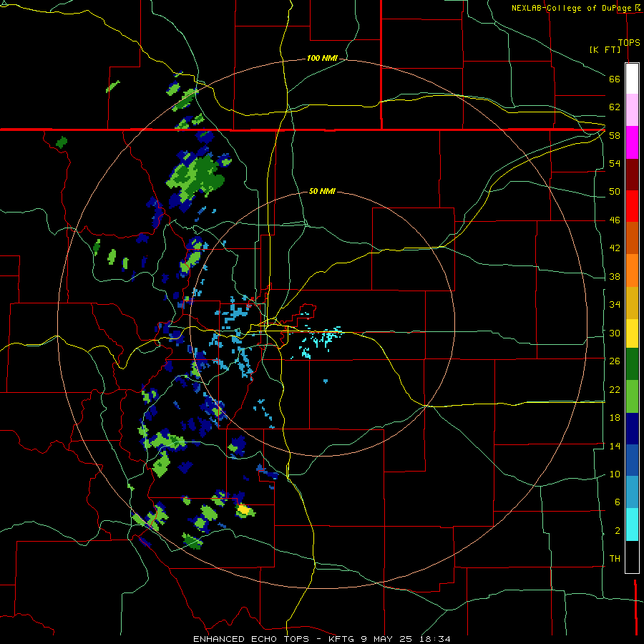Click the 62 legend value

click(615, 107)
